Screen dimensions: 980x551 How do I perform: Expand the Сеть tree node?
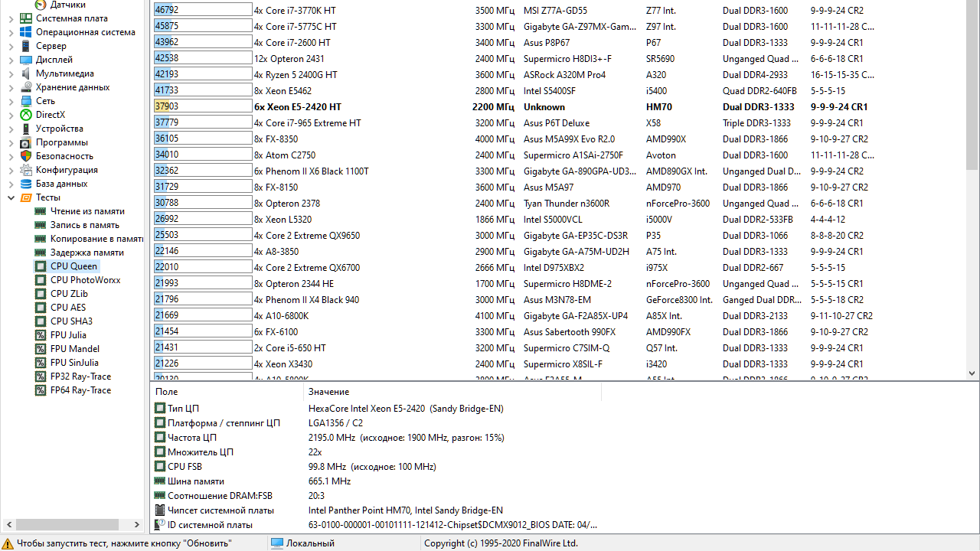[x=11, y=101]
